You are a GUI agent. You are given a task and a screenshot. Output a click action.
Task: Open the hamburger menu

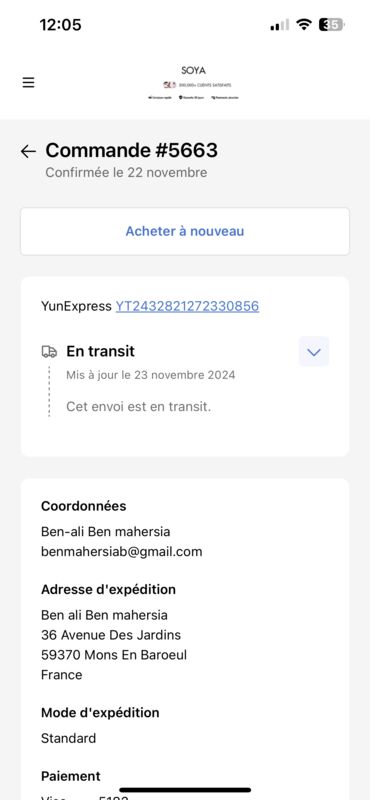pyautogui.click(x=28, y=83)
